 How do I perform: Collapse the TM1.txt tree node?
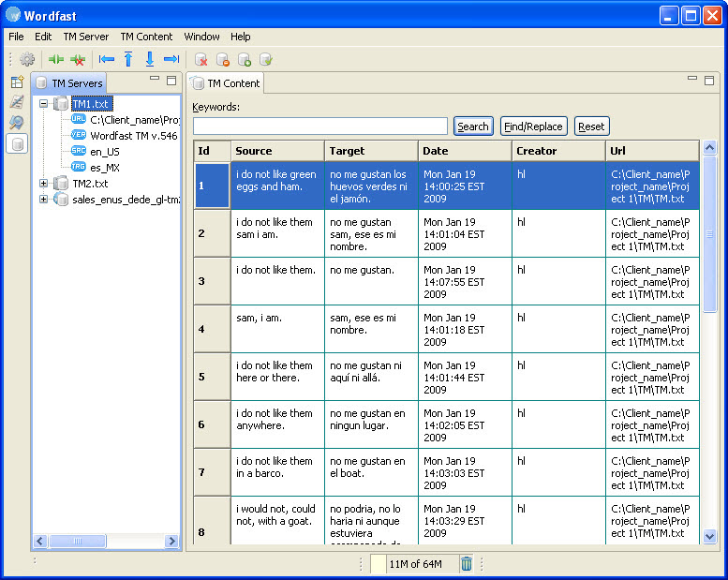coord(43,104)
